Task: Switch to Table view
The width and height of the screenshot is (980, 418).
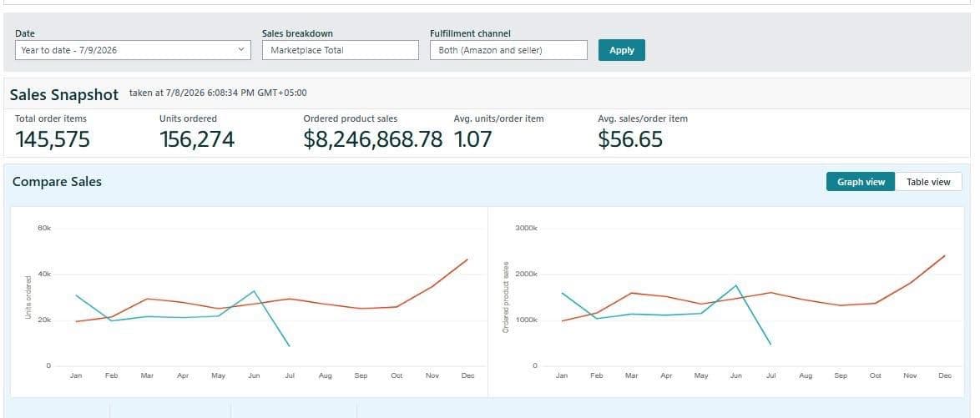Action: tap(928, 182)
